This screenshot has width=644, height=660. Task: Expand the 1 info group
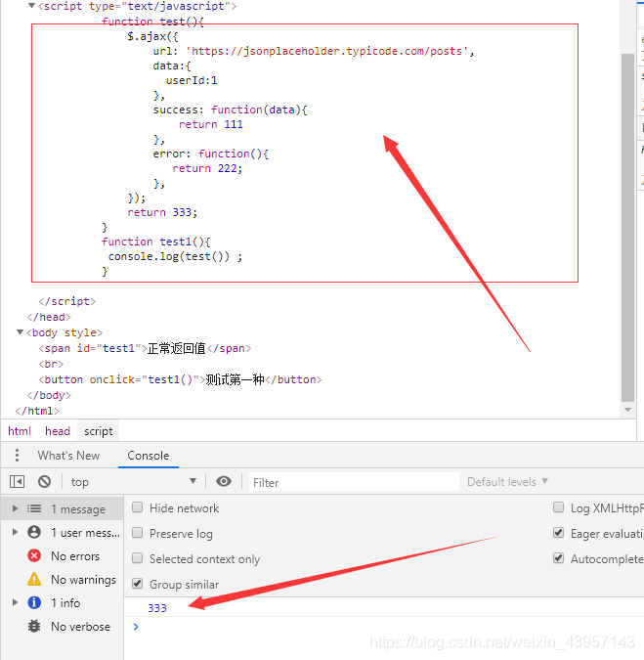(x=15, y=602)
